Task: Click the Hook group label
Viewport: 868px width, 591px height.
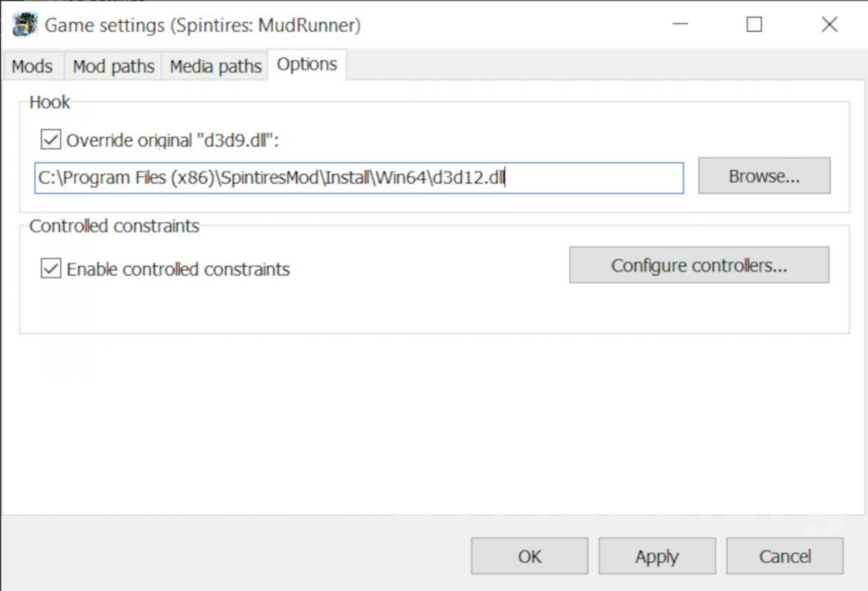Action: [50, 103]
